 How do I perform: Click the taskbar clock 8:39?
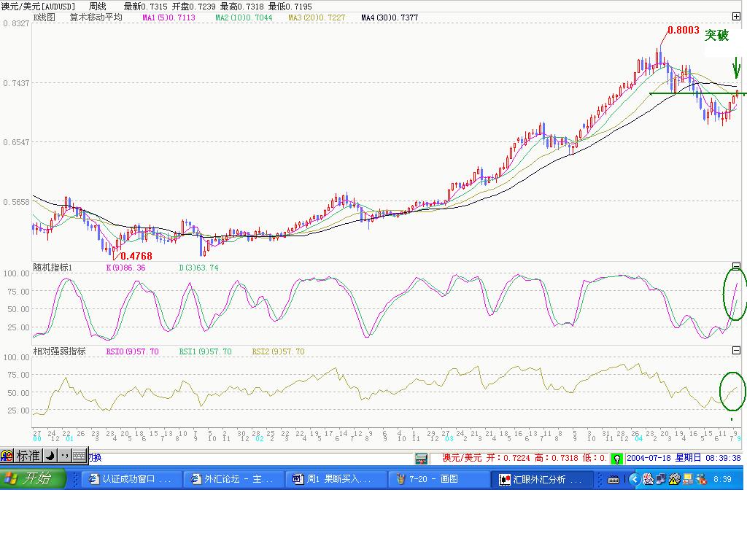click(722, 479)
